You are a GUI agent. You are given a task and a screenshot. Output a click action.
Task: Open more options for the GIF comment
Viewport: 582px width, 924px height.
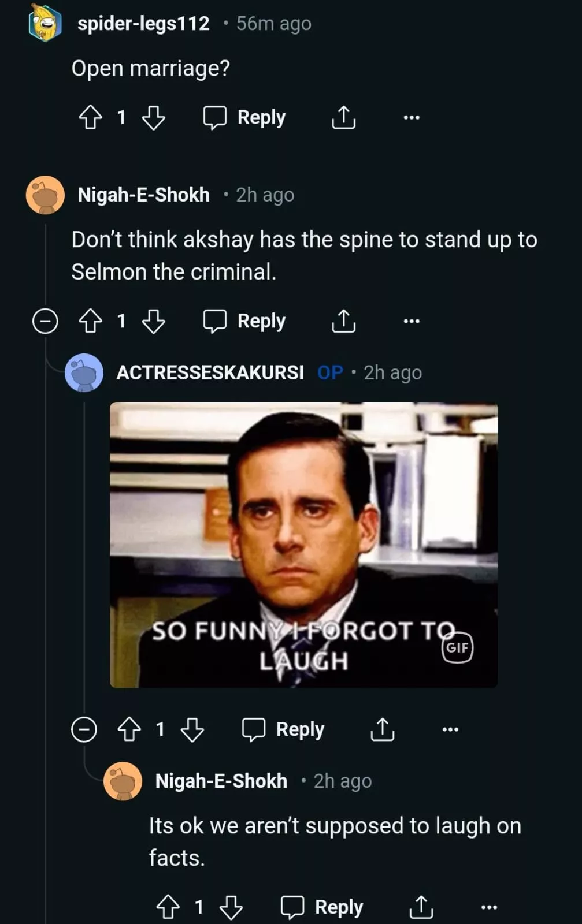[x=450, y=729]
